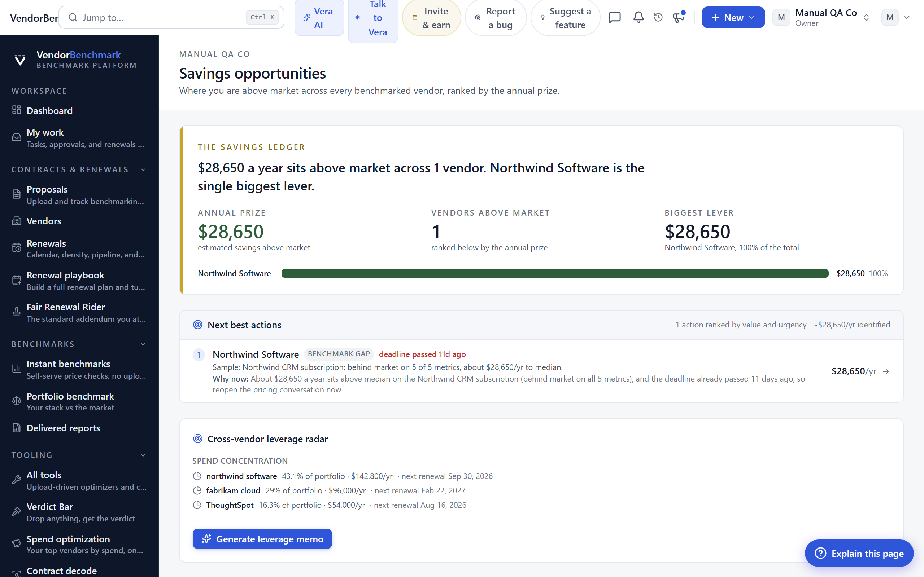Screen dimensions: 924x577
Task: Click the VendorBenchmark logo icon in sidebar
Action: tap(20, 60)
